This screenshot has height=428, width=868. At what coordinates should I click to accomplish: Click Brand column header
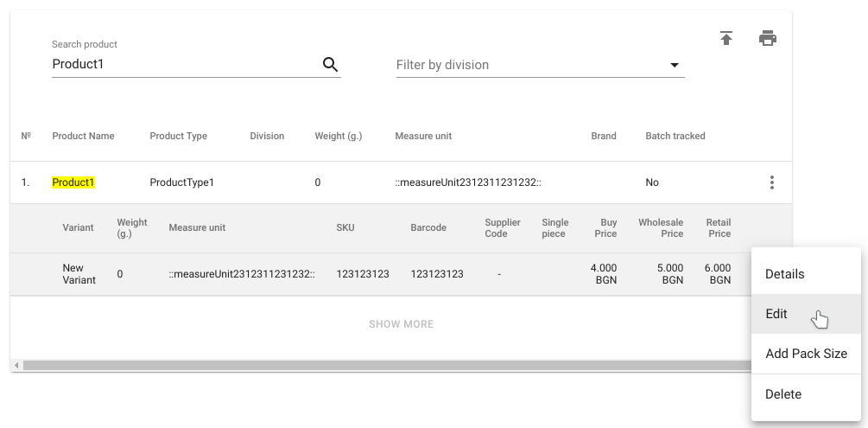point(604,136)
